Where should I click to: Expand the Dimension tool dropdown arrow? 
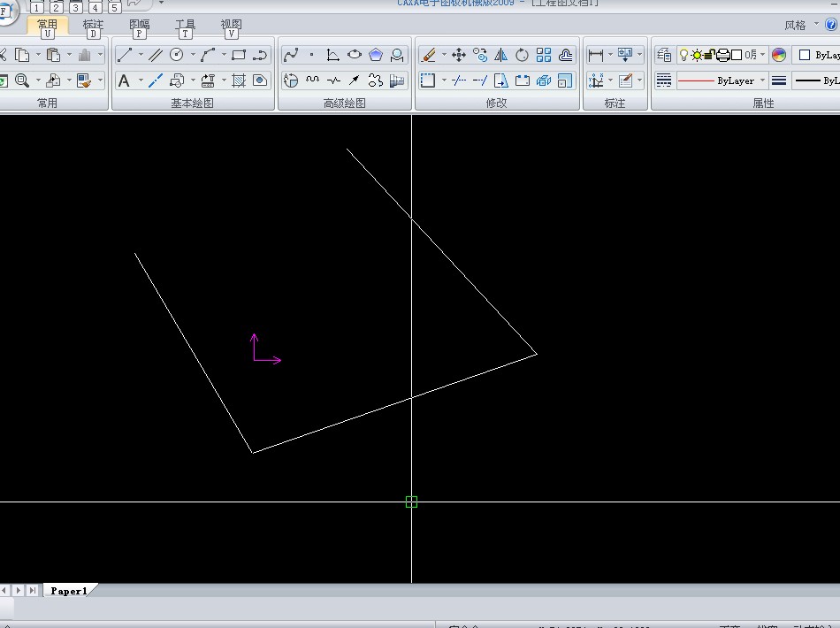[610, 55]
